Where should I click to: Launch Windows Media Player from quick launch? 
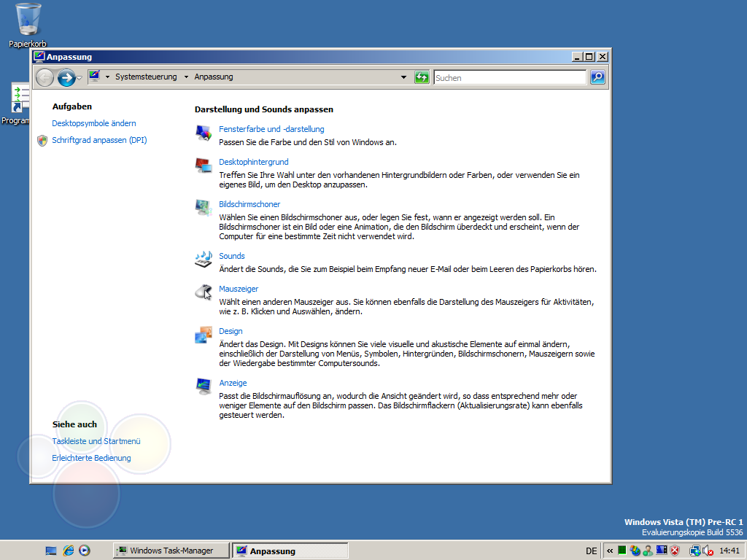tap(85, 551)
